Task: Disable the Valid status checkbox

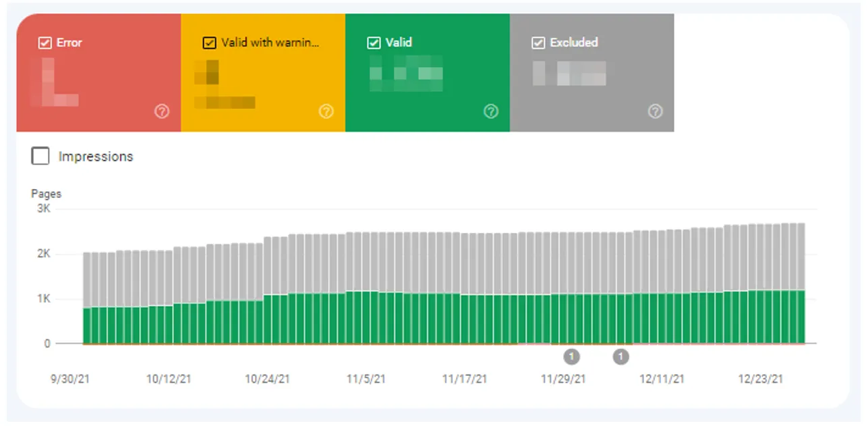Action: tap(374, 43)
